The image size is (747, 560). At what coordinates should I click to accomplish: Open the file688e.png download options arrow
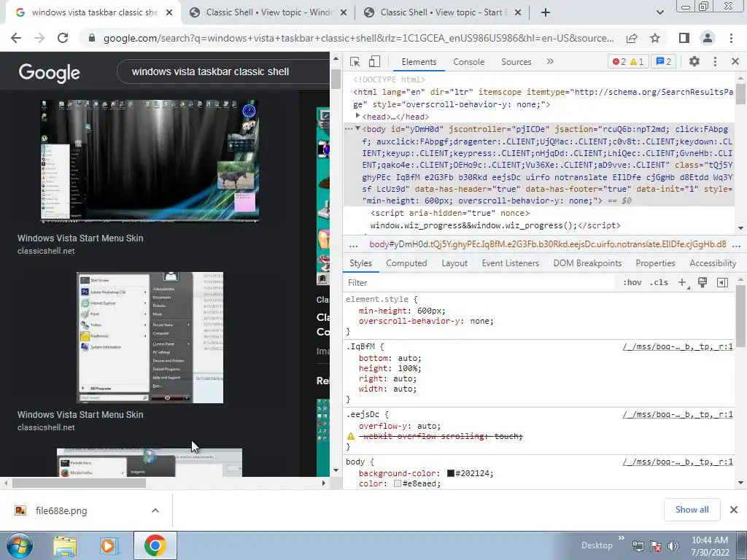(x=155, y=510)
